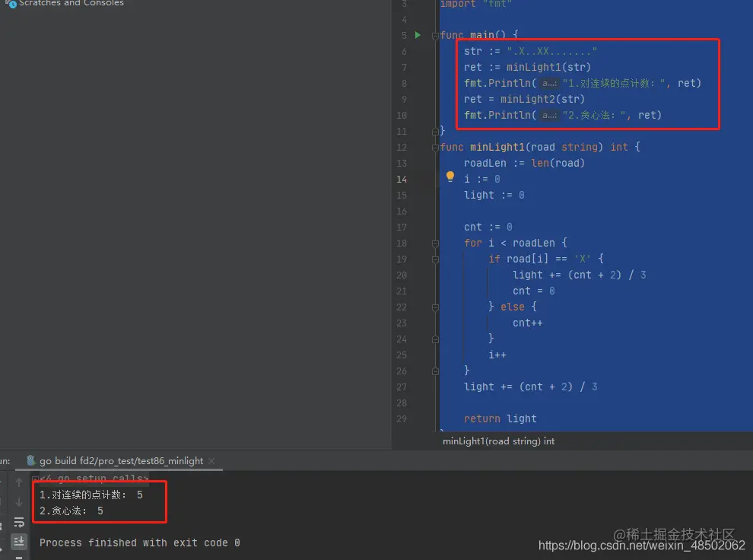Close the go build test86_minlight run tab
753x560 pixels.
(x=211, y=460)
